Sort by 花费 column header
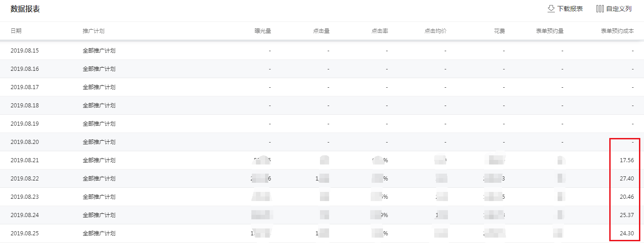 pyautogui.click(x=499, y=31)
